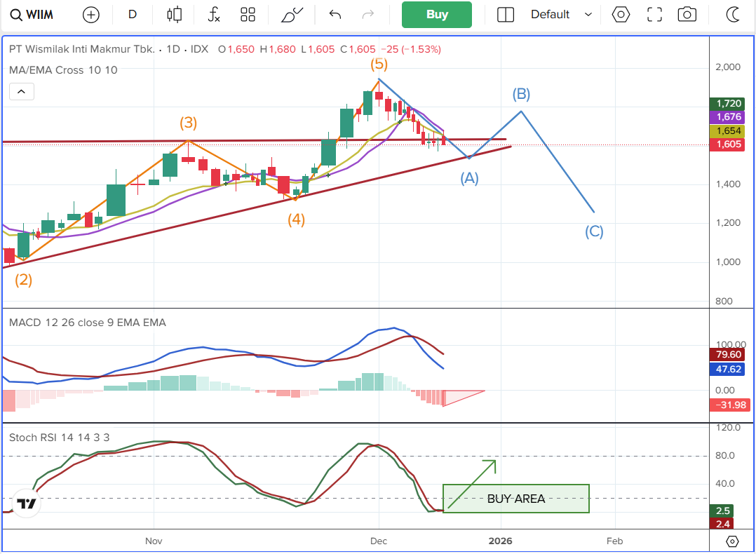Click the 1,000 price scale label
Image resolution: width=756 pixels, height=554 pixels.
pos(727,262)
